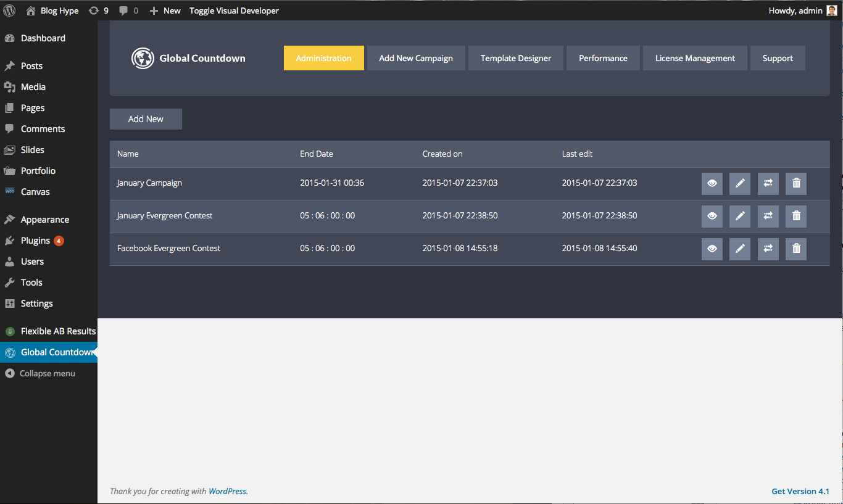Follow the WordPress footer link
This screenshot has width=843, height=504.
[x=227, y=491]
